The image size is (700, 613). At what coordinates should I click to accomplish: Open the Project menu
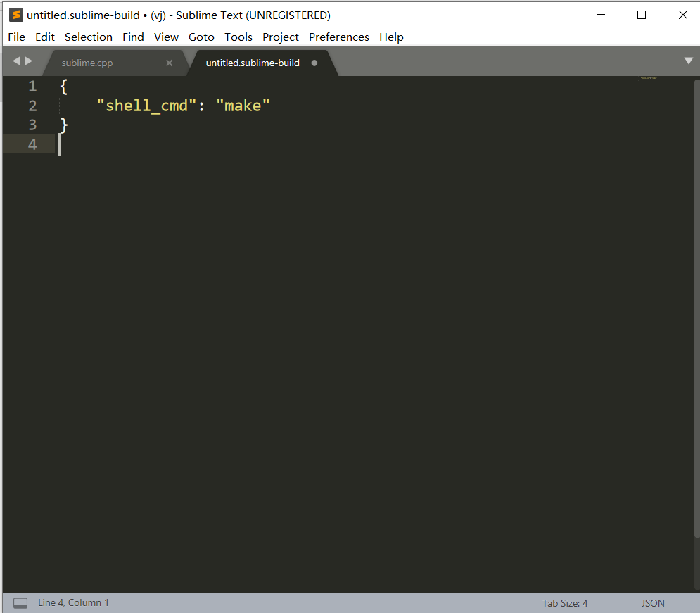tap(281, 37)
